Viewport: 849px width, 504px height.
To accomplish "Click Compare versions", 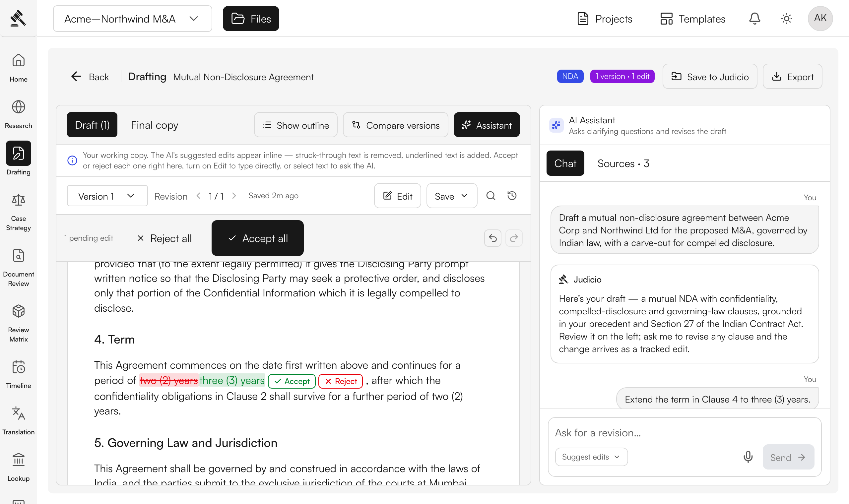I will pyautogui.click(x=396, y=125).
